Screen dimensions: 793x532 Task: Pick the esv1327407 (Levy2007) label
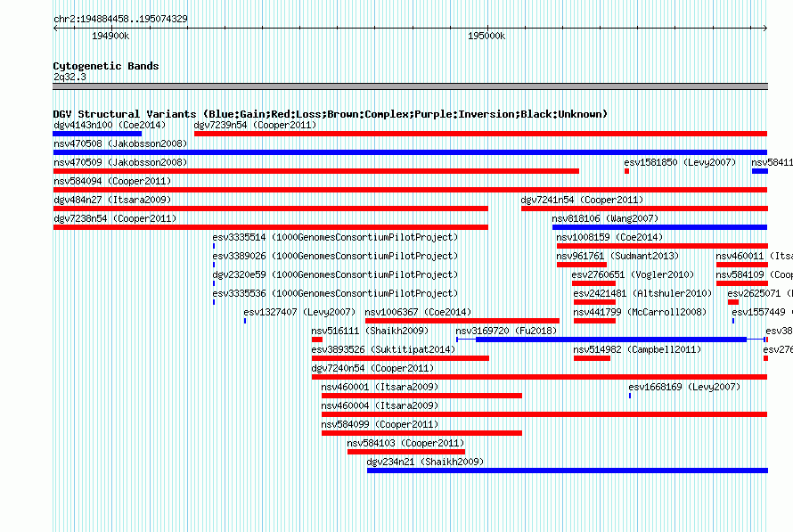[299, 312]
